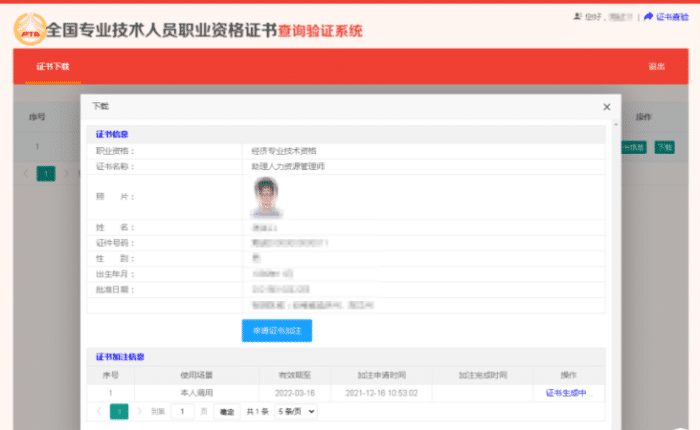Click the PTA logo in the header

(29, 29)
